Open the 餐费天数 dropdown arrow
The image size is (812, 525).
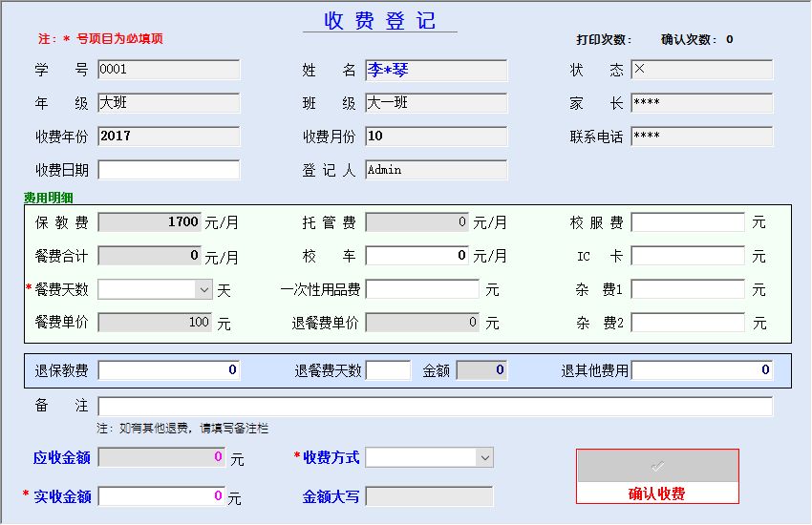pyautogui.click(x=204, y=289)
